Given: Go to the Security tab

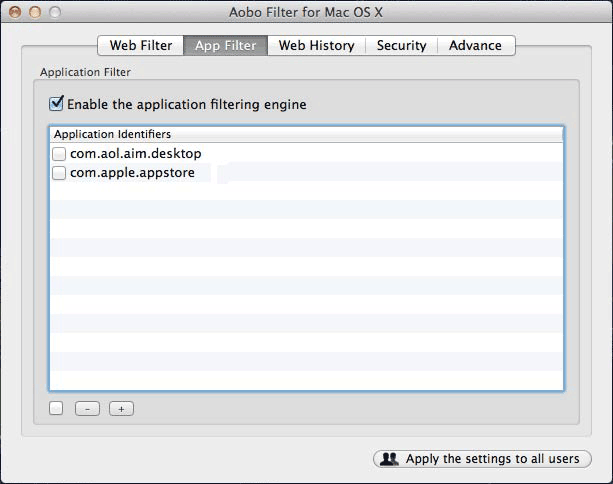Looking at the screenshot, I should coord(401,45).
